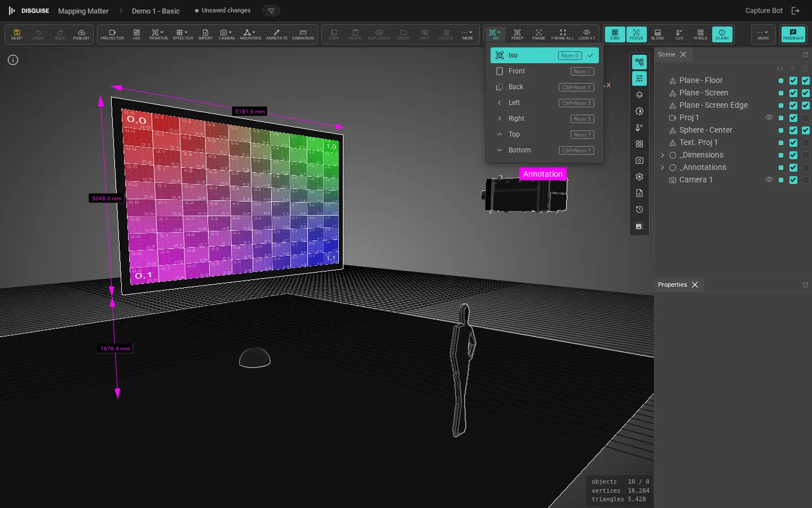Viewport: 812px width, 508px height.
Task: Open grid tiles sidebar panel icon
Action: tap(639, 144)
